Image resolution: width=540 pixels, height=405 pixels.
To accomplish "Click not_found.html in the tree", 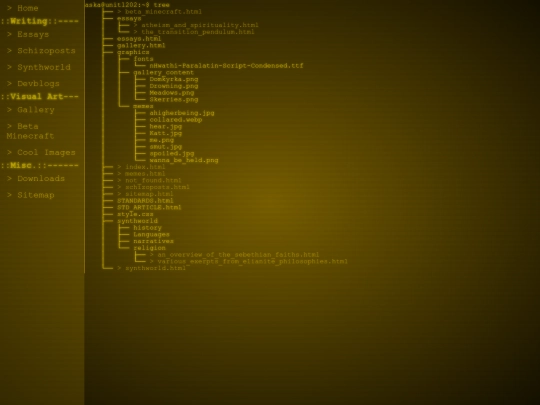I will [149, 180].
